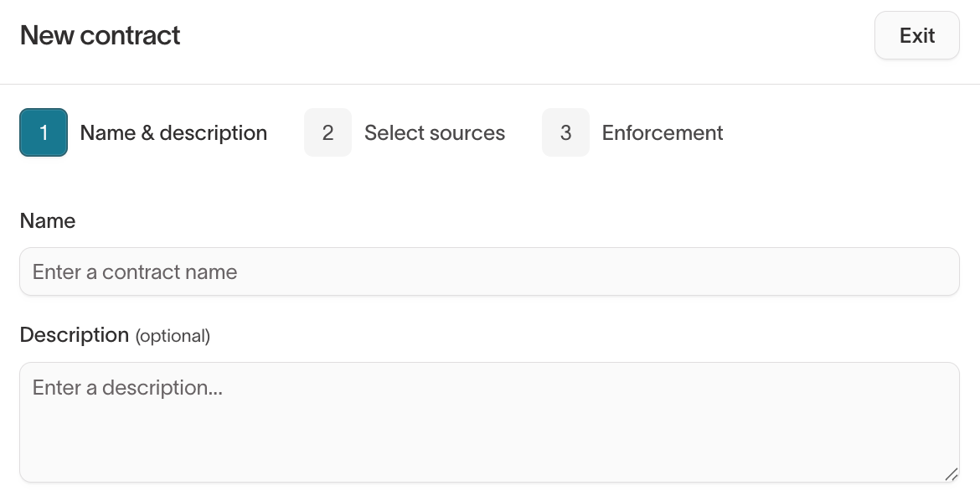
Task: Click the 'Enter a contract name' placeholder
Action: [x=135, y=272]
